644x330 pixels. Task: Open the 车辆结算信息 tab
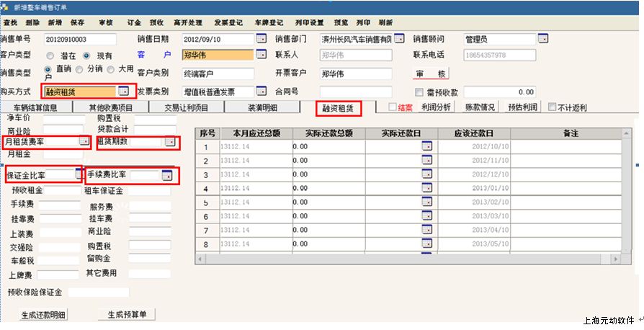tap(35, 108)
